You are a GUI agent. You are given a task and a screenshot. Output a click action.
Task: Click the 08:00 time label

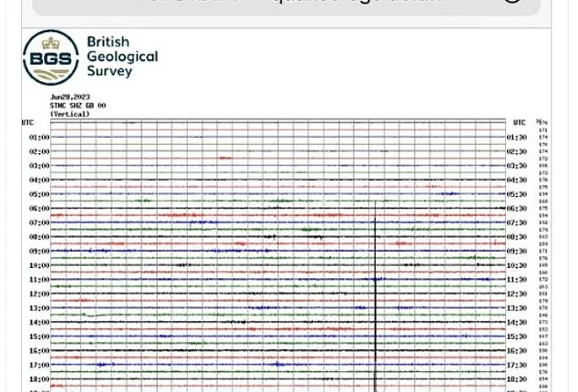[x=39, y=237]
